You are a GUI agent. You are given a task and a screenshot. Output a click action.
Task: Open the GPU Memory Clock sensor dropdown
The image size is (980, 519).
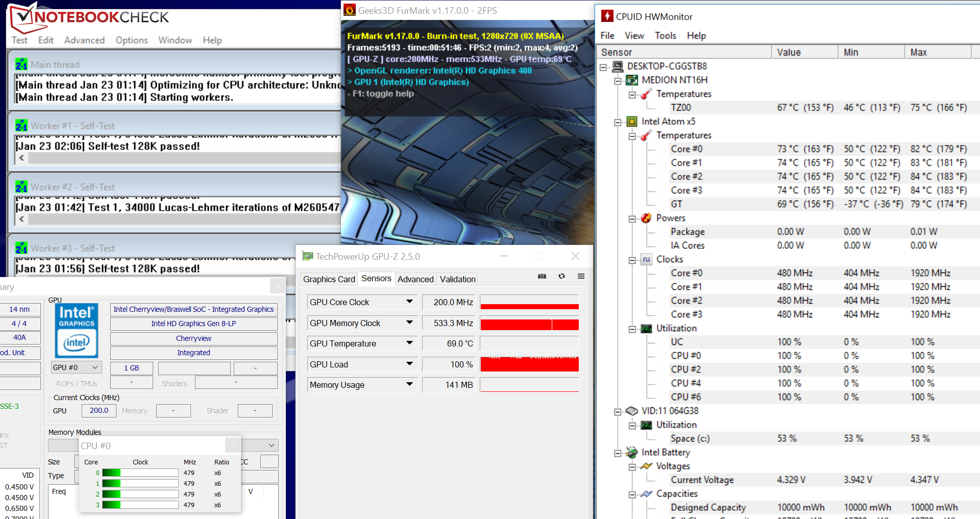409,323
